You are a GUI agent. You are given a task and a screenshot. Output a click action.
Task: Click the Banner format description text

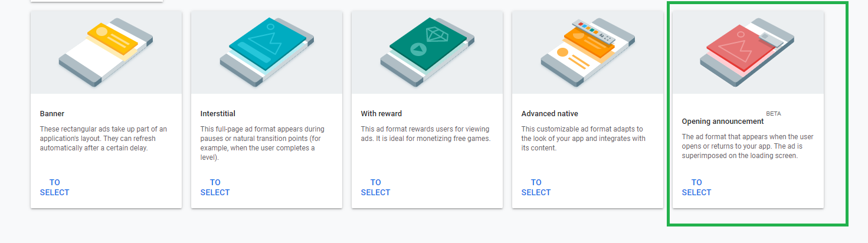(104, 139)
